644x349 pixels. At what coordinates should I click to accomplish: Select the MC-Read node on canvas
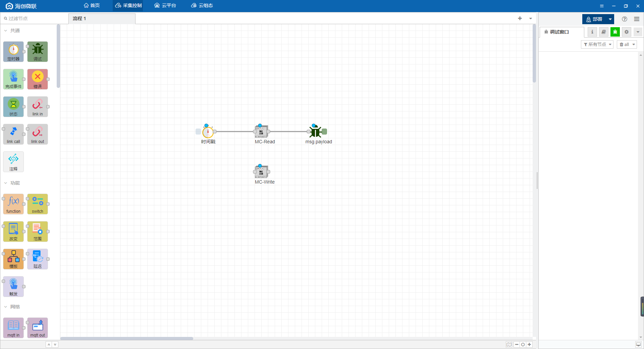(261, 132)
